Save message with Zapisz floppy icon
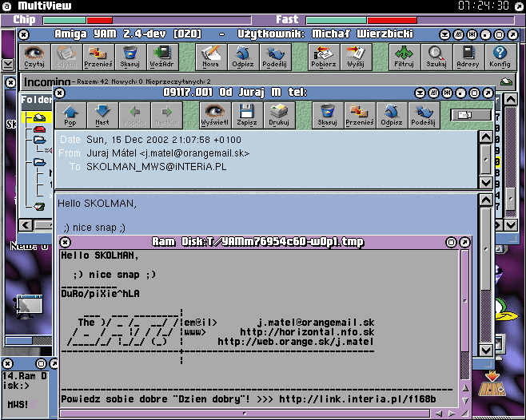Image resolution: width=526 pixels, height=420 pixels. (x=246, y=115)
